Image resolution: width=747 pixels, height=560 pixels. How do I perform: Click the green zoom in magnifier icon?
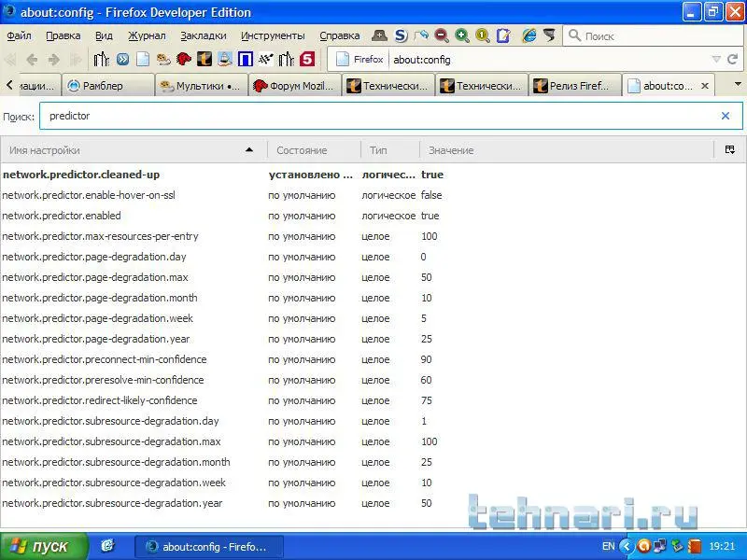461,35
